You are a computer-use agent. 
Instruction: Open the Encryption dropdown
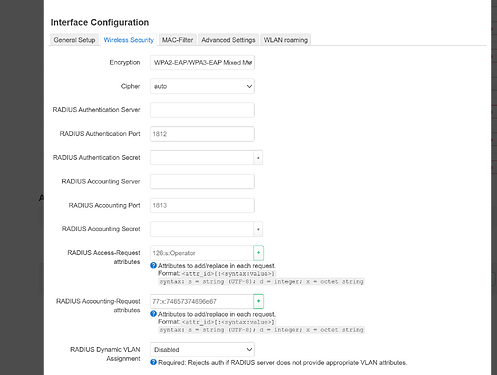pyautogui.click(x=202, y=63)
